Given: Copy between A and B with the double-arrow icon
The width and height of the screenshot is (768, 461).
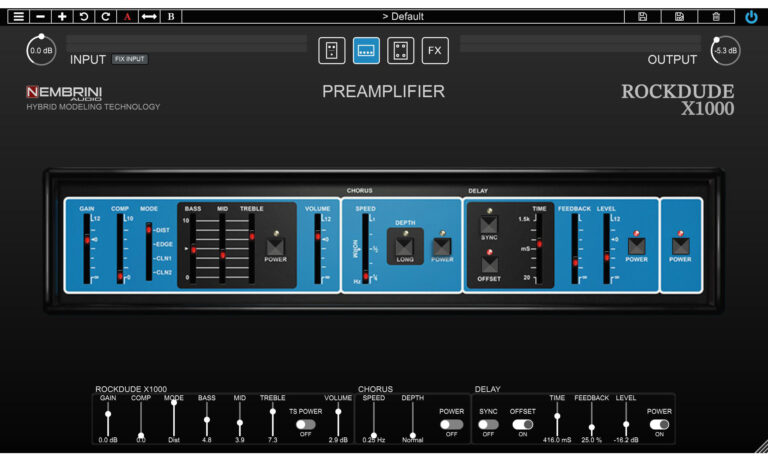Looking at the screenshot, I should pos(149,16).
